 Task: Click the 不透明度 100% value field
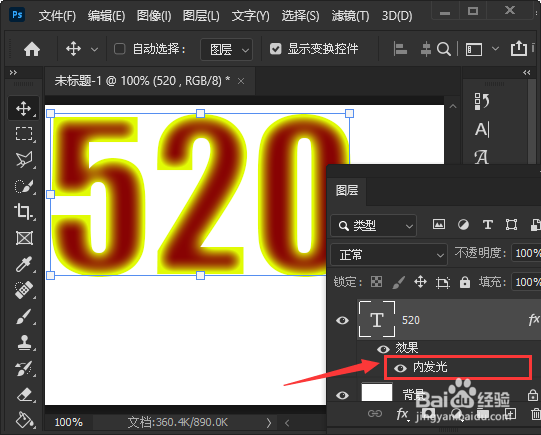(x=527, y=253)
